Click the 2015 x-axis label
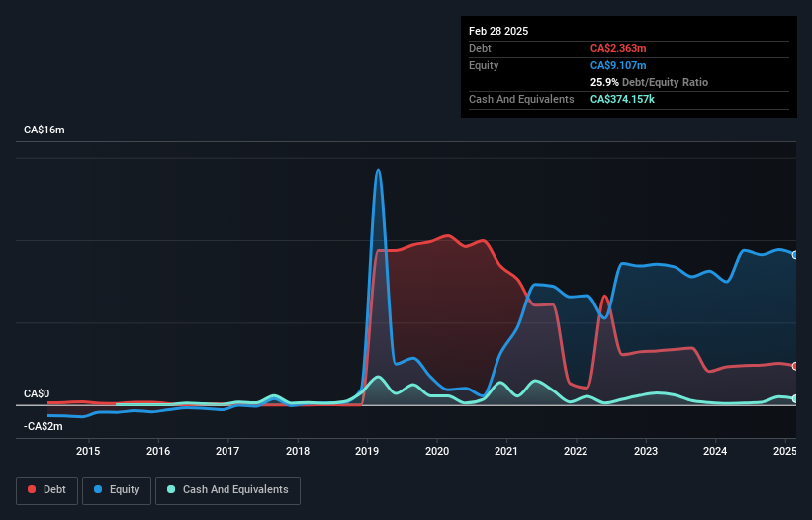 pyautogui.click(x=88, y=451)
